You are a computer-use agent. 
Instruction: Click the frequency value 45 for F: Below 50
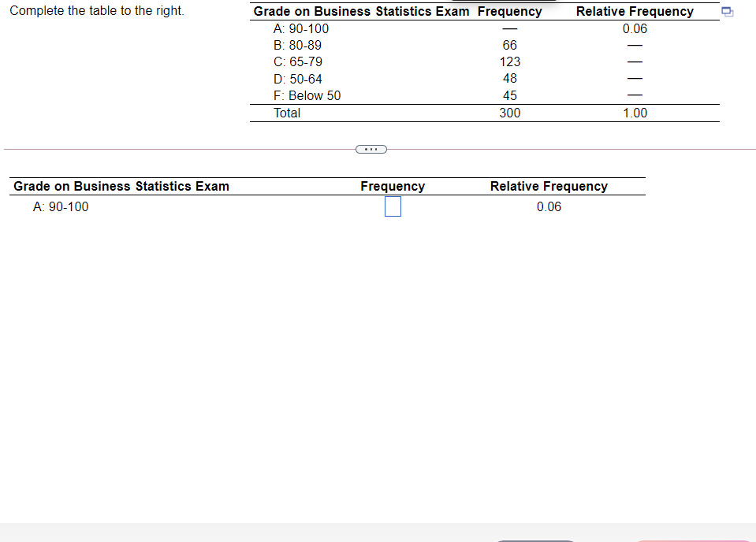tap(509, 95)
